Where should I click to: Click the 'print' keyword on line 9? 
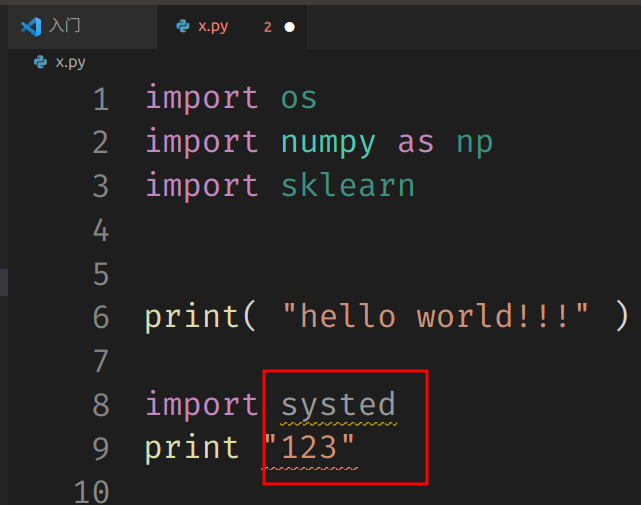192,449
